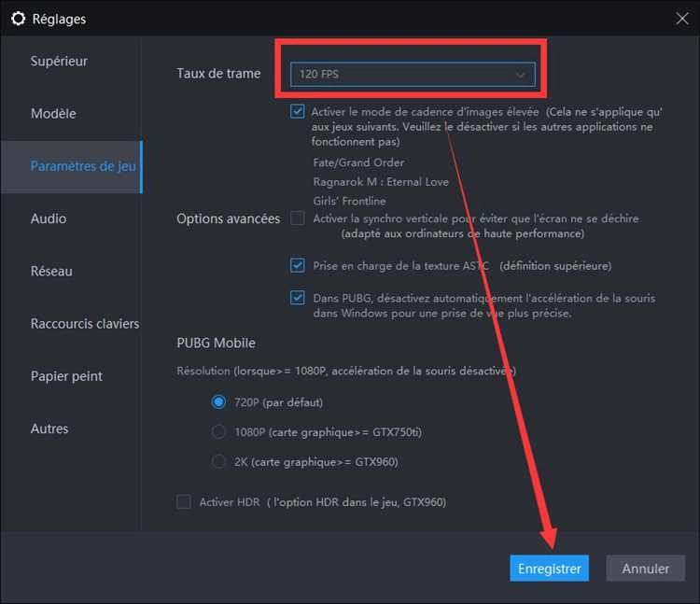Select 1080P resolution option
The image size is (700, 604).
pos(218,431)
